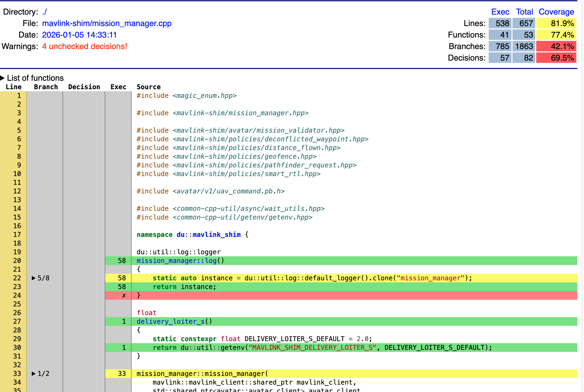Click the mission_manager::mission_manager( constructor line
This screenshot has height=392, width=584.
tap(354, 374)
